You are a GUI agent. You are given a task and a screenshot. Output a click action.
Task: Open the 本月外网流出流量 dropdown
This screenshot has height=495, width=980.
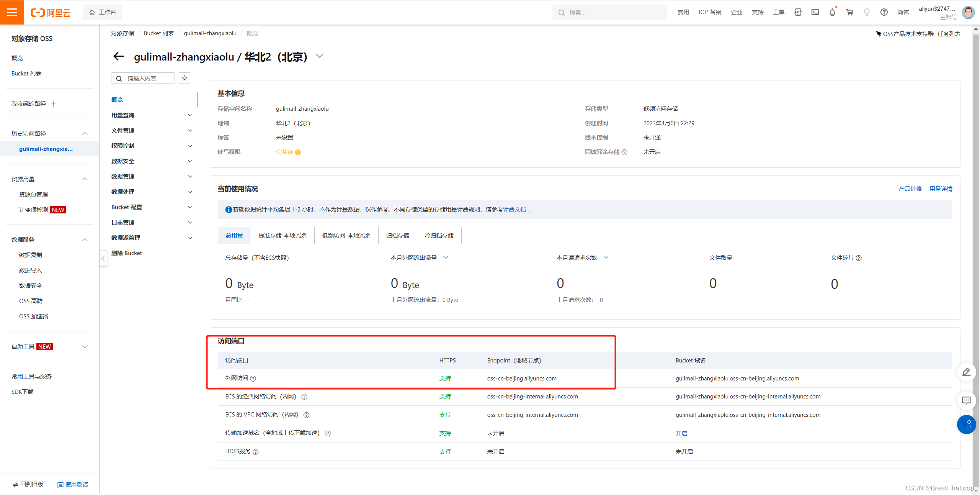pyautogui.click(x=446, y=257)
